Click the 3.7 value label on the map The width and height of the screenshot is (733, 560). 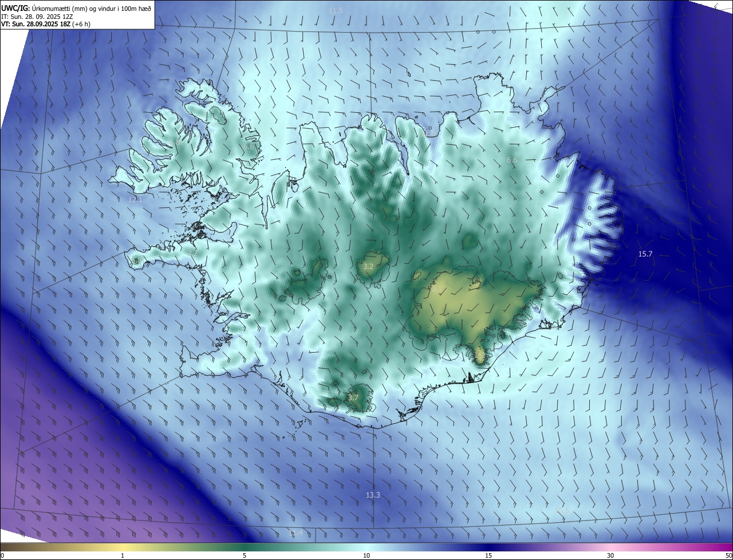(353, 397)
